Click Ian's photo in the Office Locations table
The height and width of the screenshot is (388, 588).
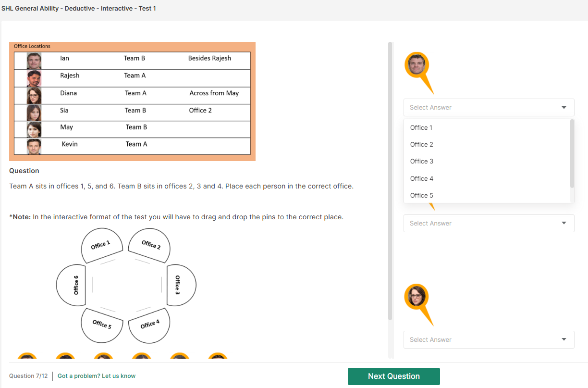[34, 61]
